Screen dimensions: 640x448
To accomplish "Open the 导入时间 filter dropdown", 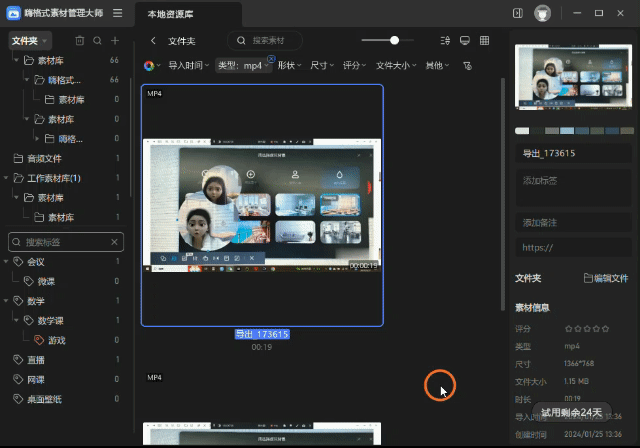I will 189,66.
